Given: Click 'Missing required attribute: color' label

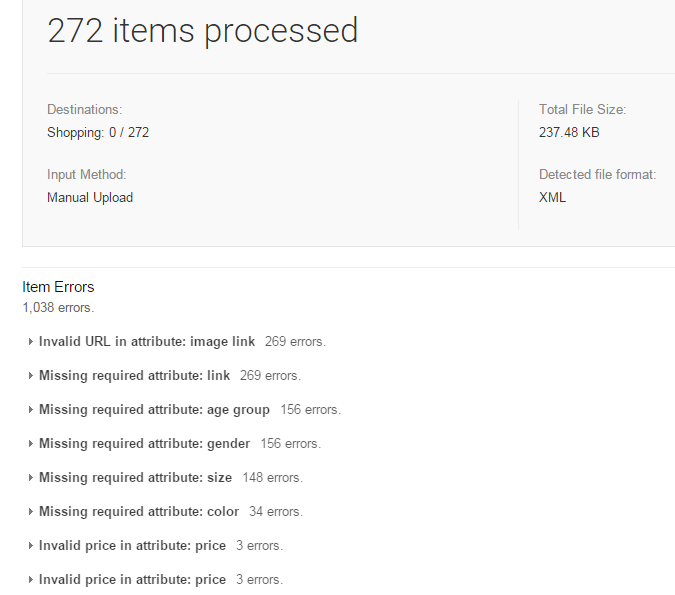Looking at the screenshot, I should point(139,512).
